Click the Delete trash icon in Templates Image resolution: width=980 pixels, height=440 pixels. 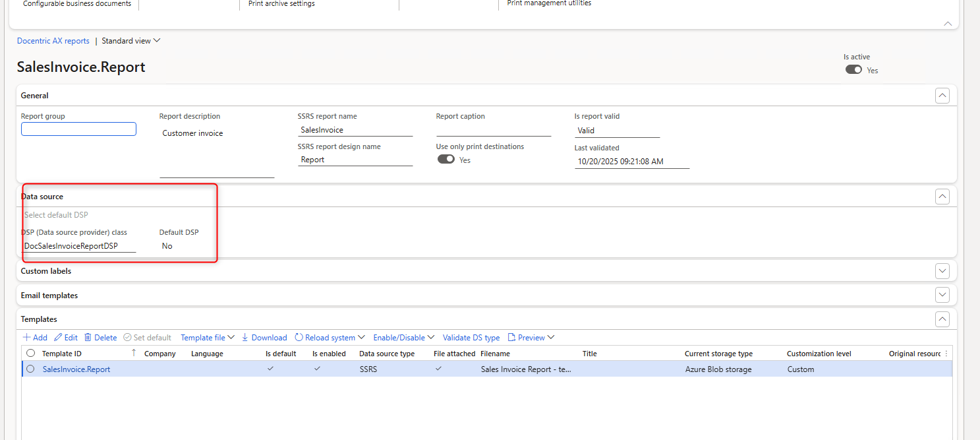[88, 338]
